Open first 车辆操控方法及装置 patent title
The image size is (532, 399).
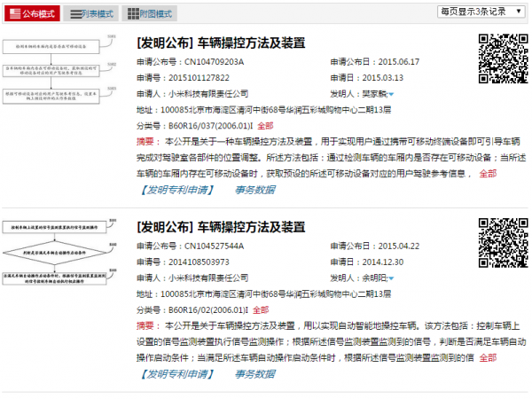pos(221,43)
